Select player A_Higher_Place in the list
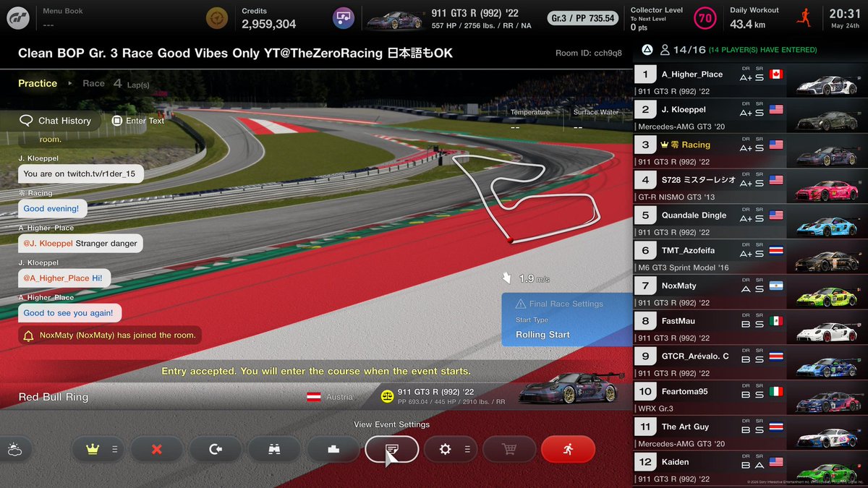The height and width of the screenshot is (488, 868). click(x=751, y=80)
